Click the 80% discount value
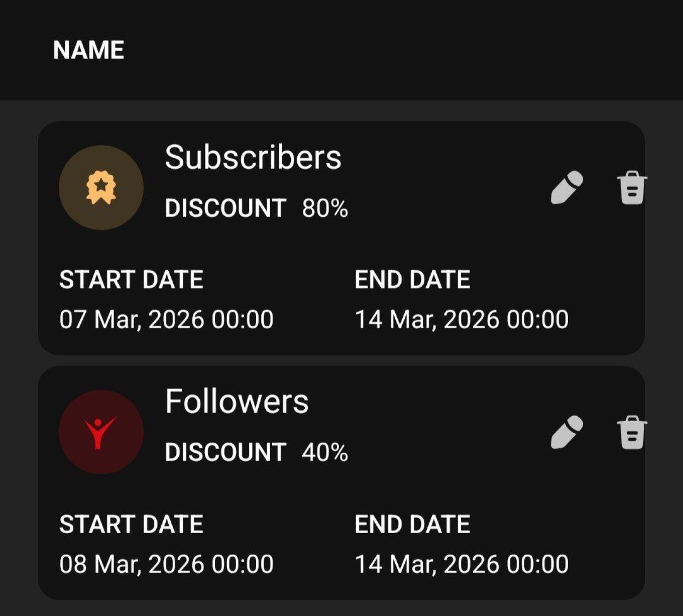The height and width of the screenshot is (616, 683). (325, 208)
